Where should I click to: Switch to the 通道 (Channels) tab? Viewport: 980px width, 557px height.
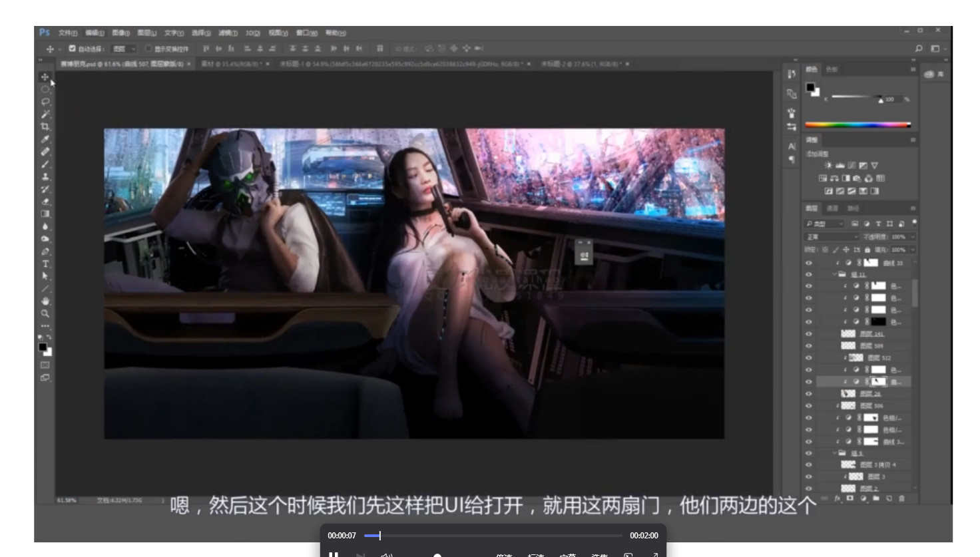pos(832,208)
